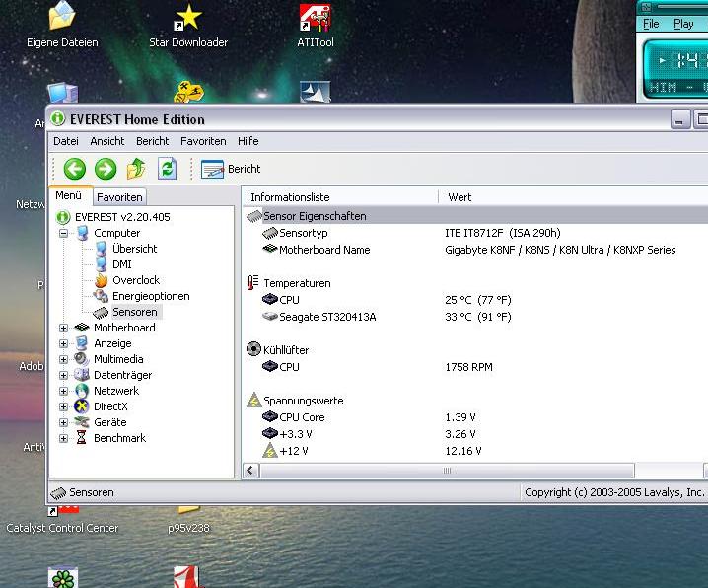Open the File menu in the media player
The image size is (708, 588).
click(x=651, y=24)
